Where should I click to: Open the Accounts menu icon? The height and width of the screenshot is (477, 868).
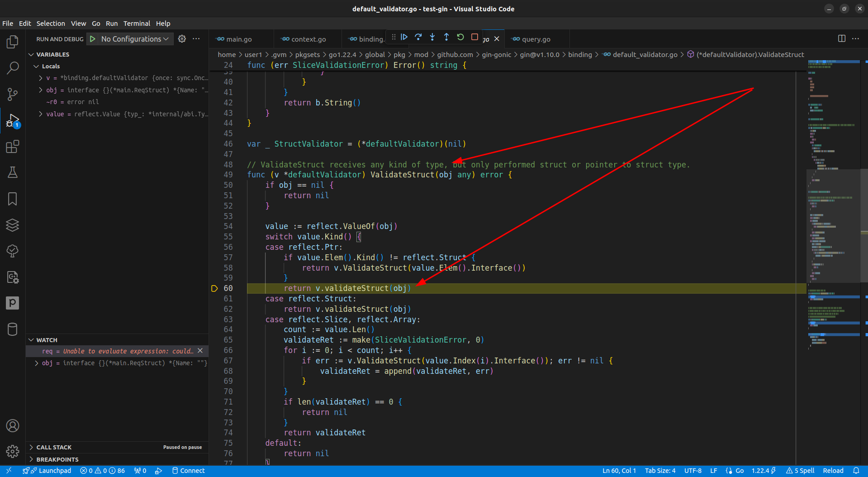coord(13,425)
